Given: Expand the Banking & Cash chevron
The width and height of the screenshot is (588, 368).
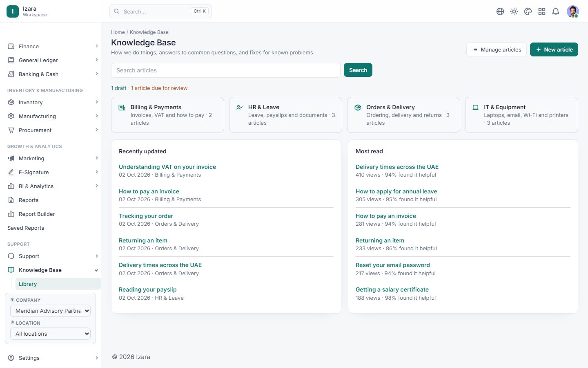Looking at the screenshot, I should 97,74.
